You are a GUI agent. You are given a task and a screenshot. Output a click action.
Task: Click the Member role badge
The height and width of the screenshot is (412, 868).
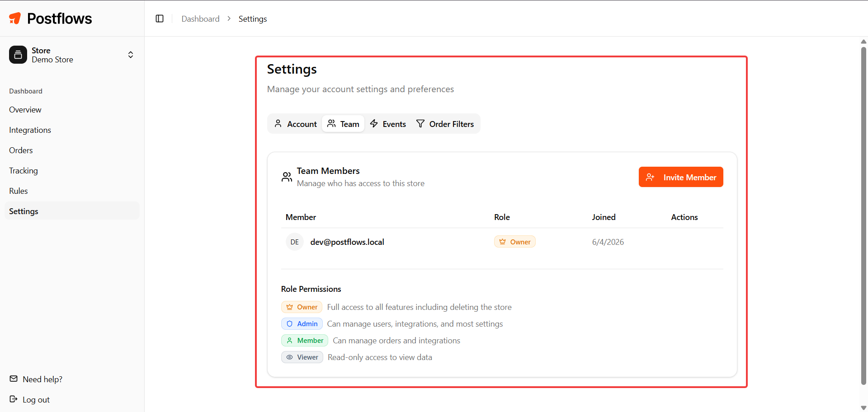pyautogui.click(x=305, y=341)
